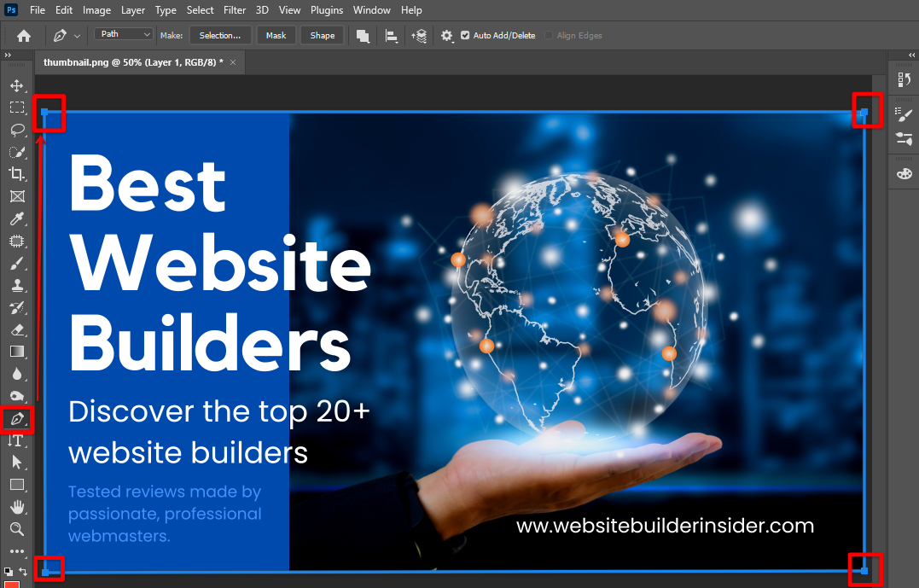The width and height of the screenshot is (919, 588).
Task: Click the Shape button
Action: pos(323,35)
